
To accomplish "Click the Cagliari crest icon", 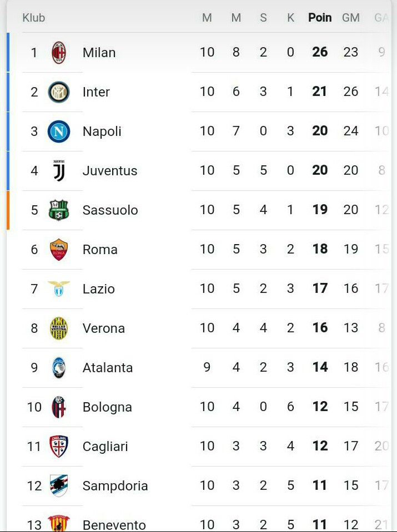I will click(59, 446).
